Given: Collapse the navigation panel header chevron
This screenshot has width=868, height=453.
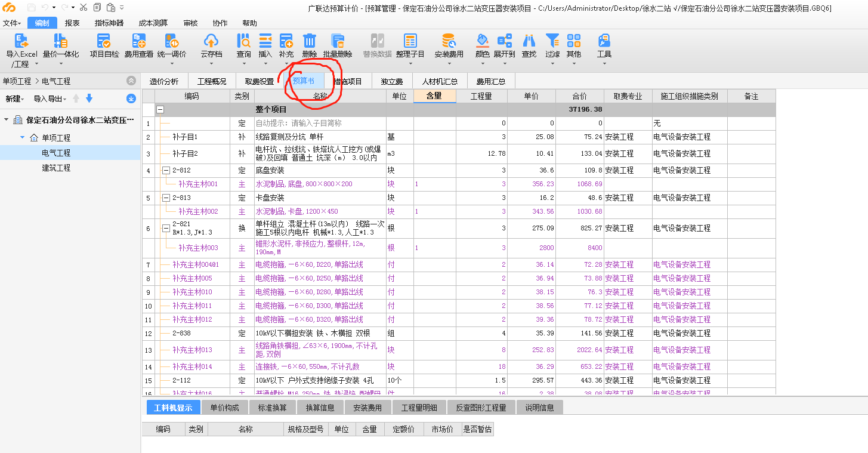Looking at the screenshot, I should pos(131,81).
